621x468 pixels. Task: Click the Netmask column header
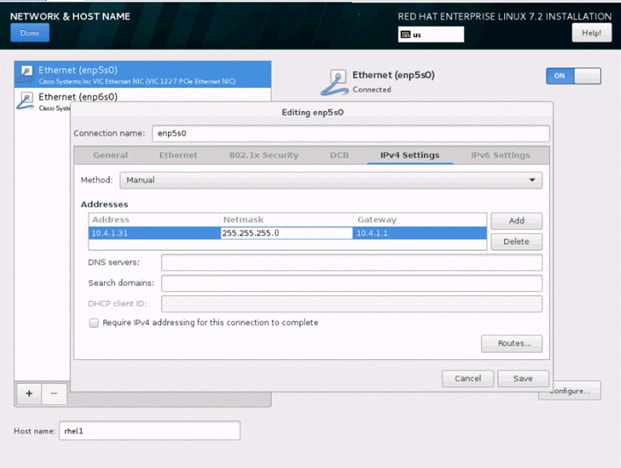tap(286, 220)
